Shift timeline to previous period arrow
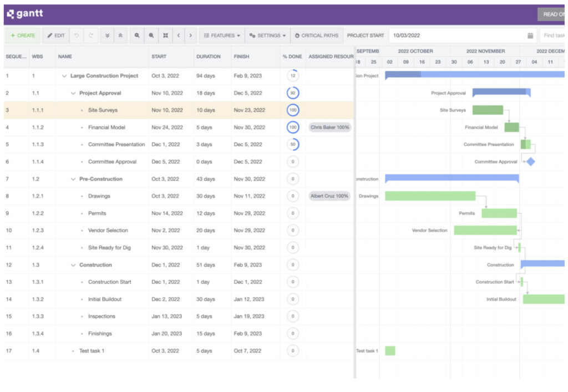 pyautogui.click(x=178, y=35)
